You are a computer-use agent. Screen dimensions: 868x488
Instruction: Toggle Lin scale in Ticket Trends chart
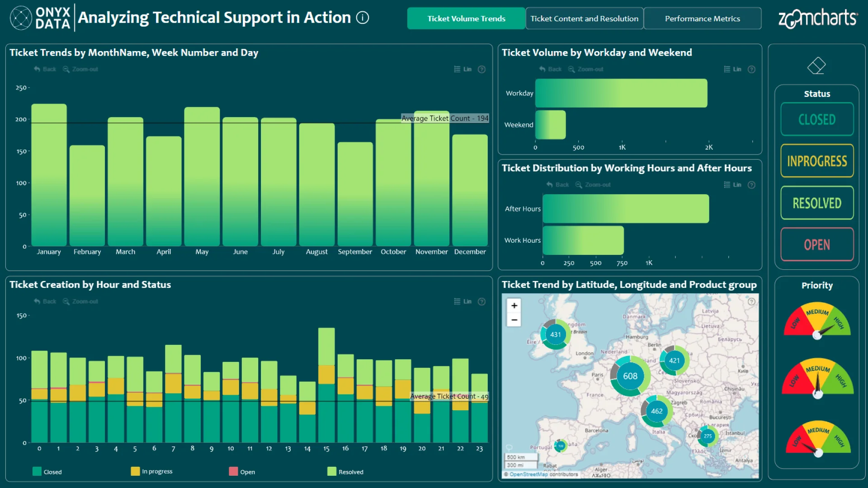[x=463, y=69]
